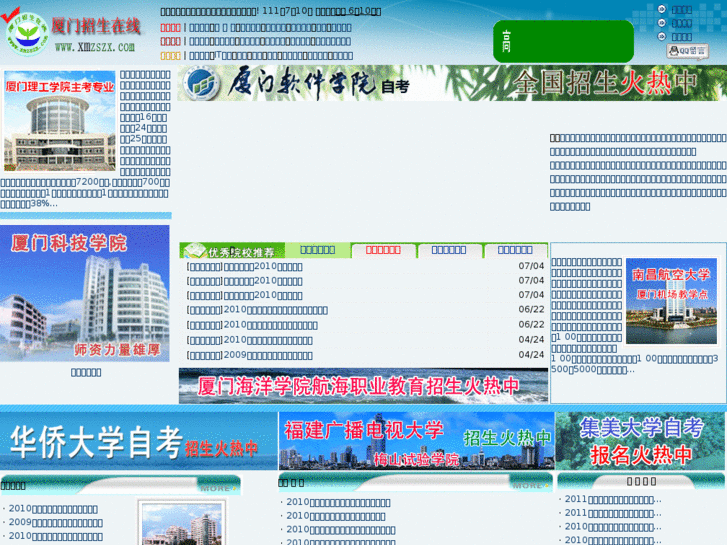
Task: Select the last tab in the 优秀院校推荐 row
Action: pyautogui.click(x=515, y=250)
